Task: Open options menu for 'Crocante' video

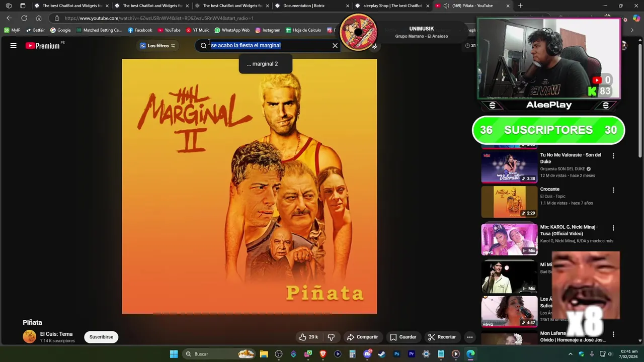Action: tap(613, 190)
